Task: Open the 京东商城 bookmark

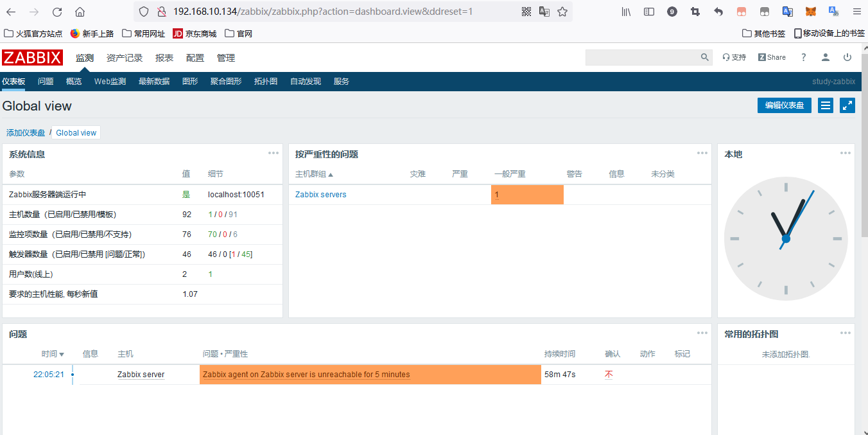Action: point(195,33)
